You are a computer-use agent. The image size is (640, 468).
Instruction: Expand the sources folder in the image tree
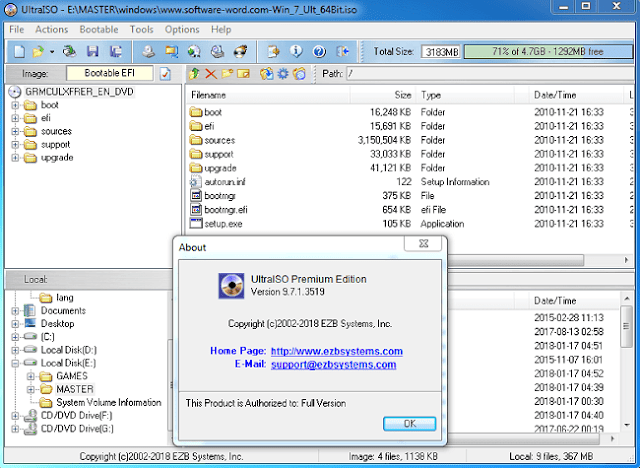pos(15,132)
